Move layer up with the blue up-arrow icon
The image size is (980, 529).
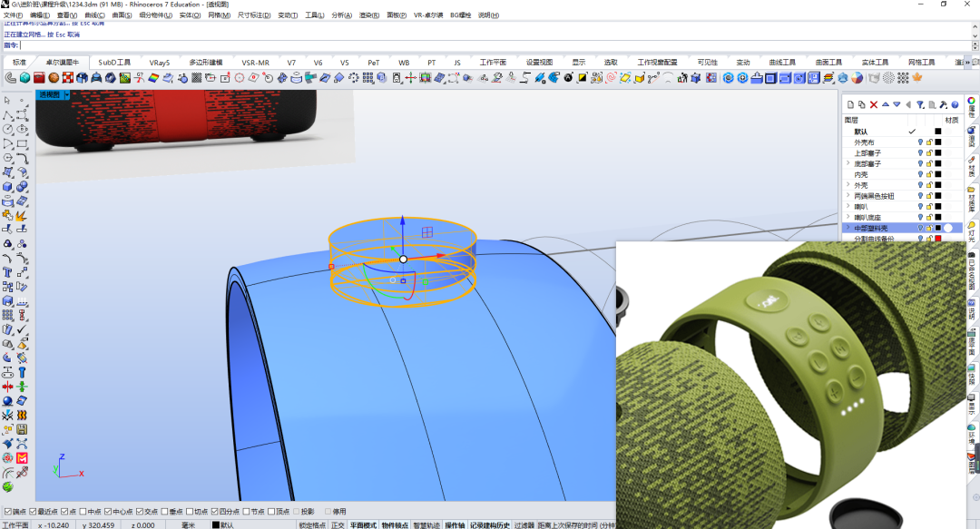pyautogui.click(x=886, y=104)
